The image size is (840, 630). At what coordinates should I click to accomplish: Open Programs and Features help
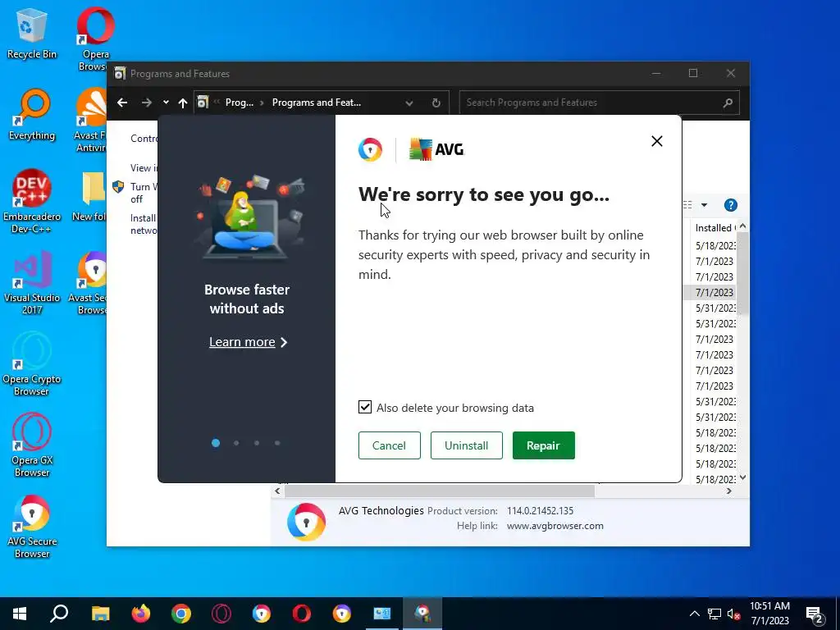coord(730,205)
